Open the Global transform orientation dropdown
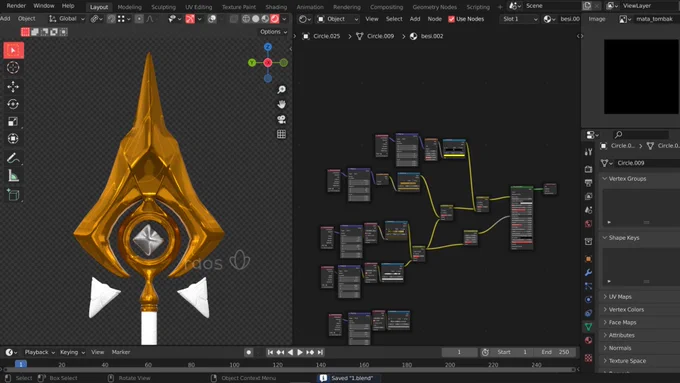This screenshot has width=680, height=383. (67, 19)
